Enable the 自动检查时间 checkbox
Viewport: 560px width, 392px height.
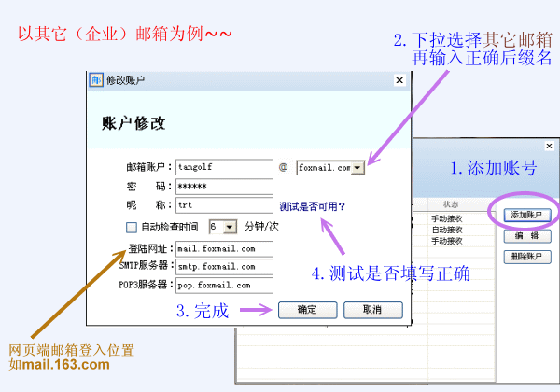(x=131, y=228)
